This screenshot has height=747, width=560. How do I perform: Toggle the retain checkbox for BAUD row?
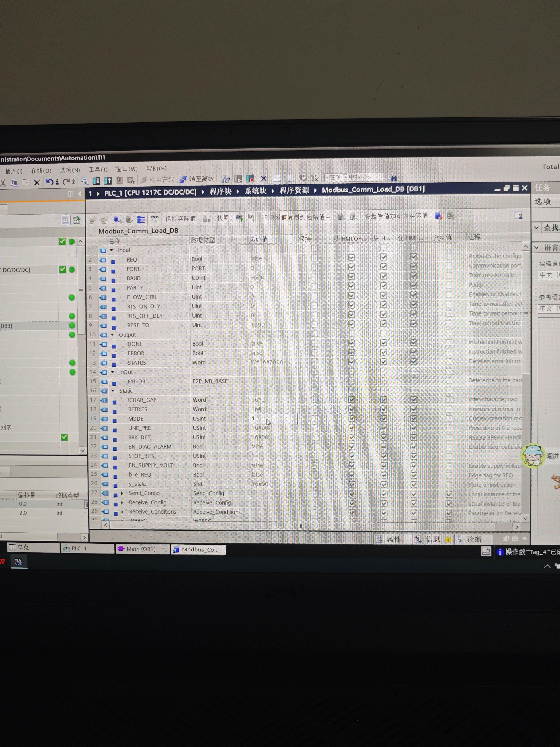tap(314, 277)
